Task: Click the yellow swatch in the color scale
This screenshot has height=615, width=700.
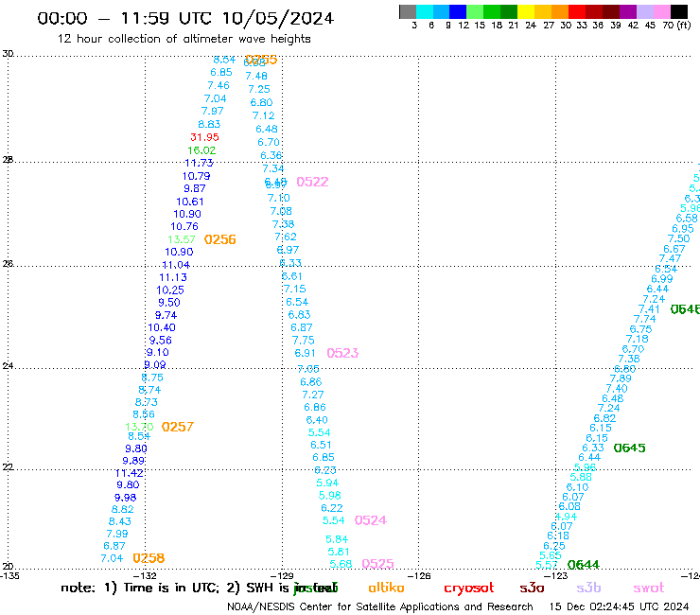Action: pyautogui.click(x=526, y=11)
